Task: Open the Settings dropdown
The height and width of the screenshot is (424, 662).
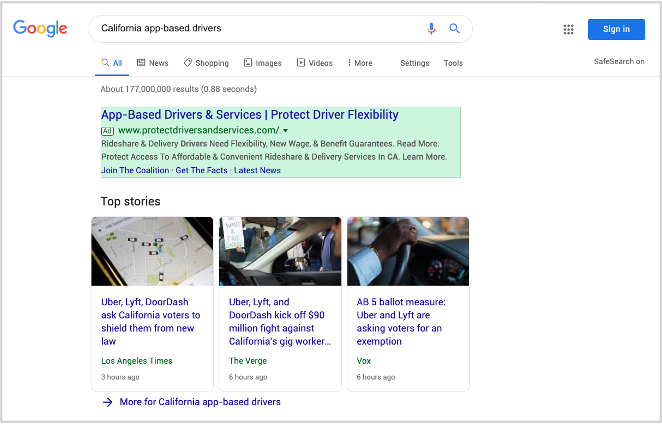Action: tap(415, 63)
